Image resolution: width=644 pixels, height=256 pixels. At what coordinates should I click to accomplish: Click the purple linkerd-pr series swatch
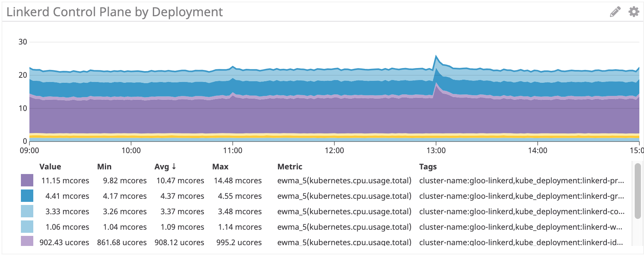pyautogui.click(x=27, y=180)
